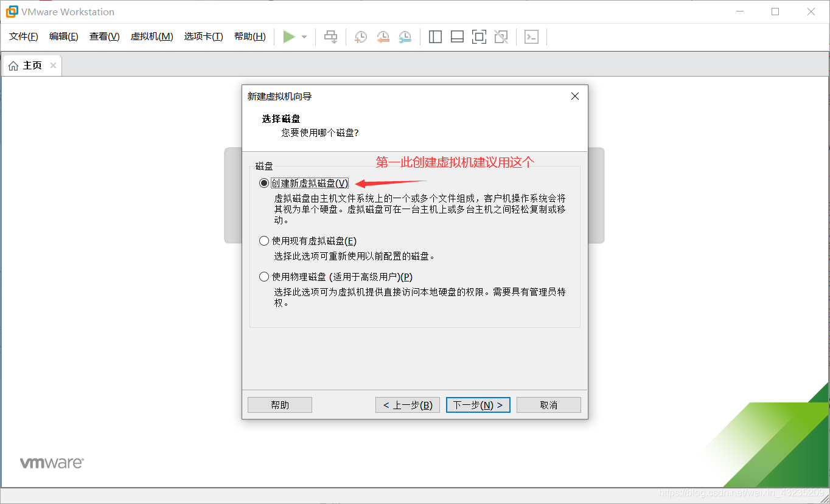830x504 pixels.
Task: Open the 选项卡(T) menu
Action: [204, 36]
